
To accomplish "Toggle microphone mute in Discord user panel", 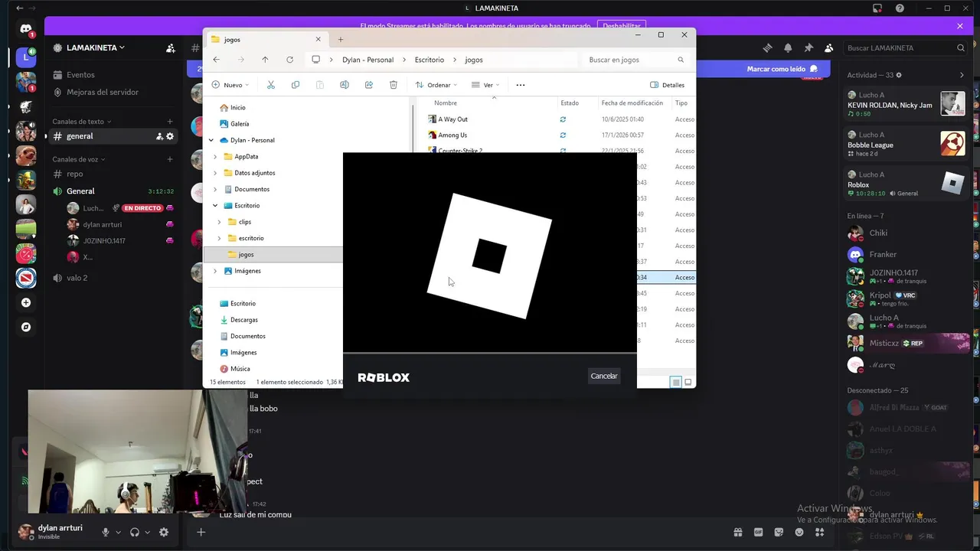I will point(106,532).
